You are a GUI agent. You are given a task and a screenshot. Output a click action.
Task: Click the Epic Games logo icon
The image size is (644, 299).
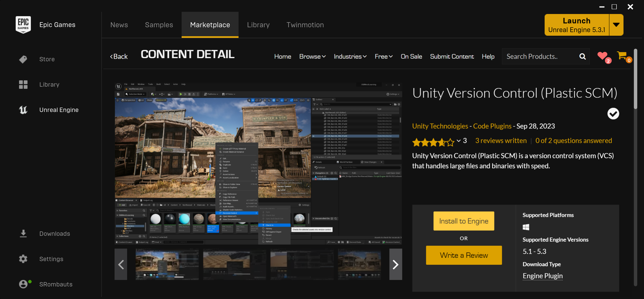[23, 25]
